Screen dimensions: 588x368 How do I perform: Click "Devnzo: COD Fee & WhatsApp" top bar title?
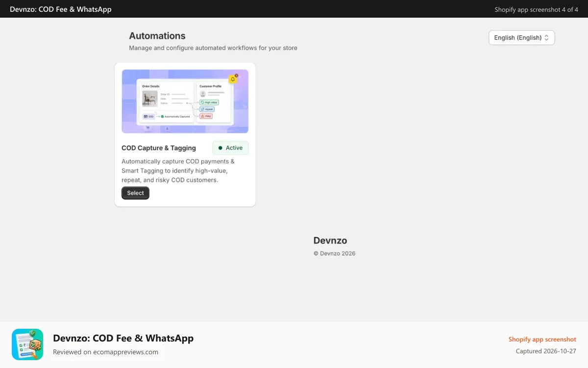click(61, 9)
